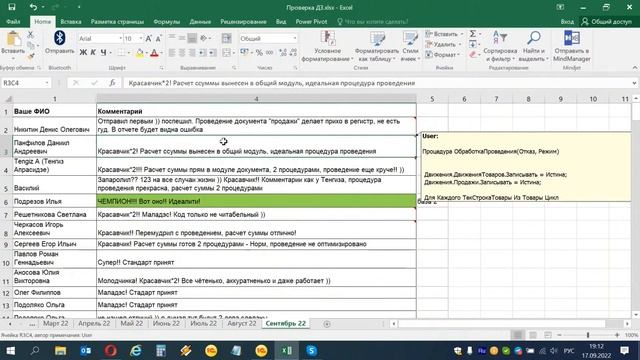Open Форматировать как таблицу gallery
The image size is (640, 360).
point(377,46)
